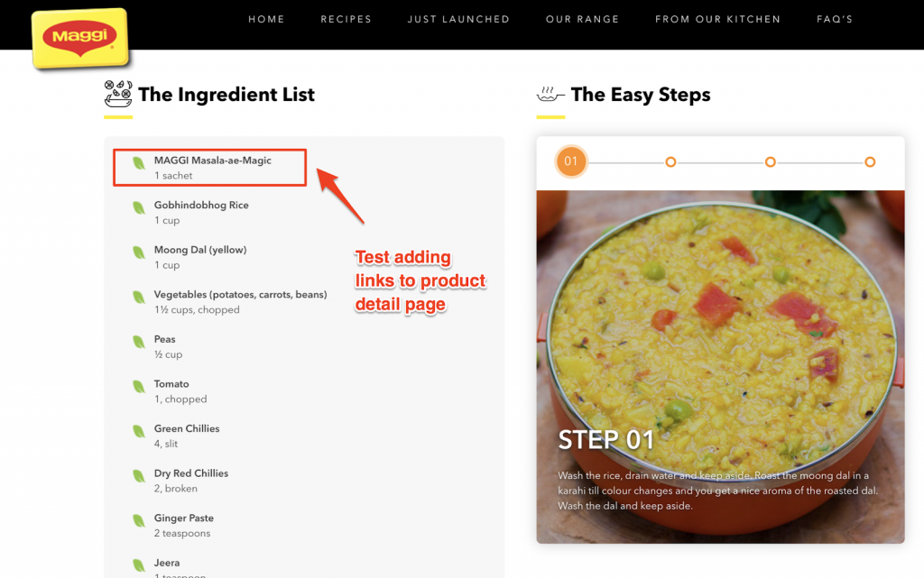The width and height of the screenshot is (924, 578).
Task: Click leaf icon beside MAGGI Masala-ae-Magic
Action: pyautogui.click(x=139, y=163)
